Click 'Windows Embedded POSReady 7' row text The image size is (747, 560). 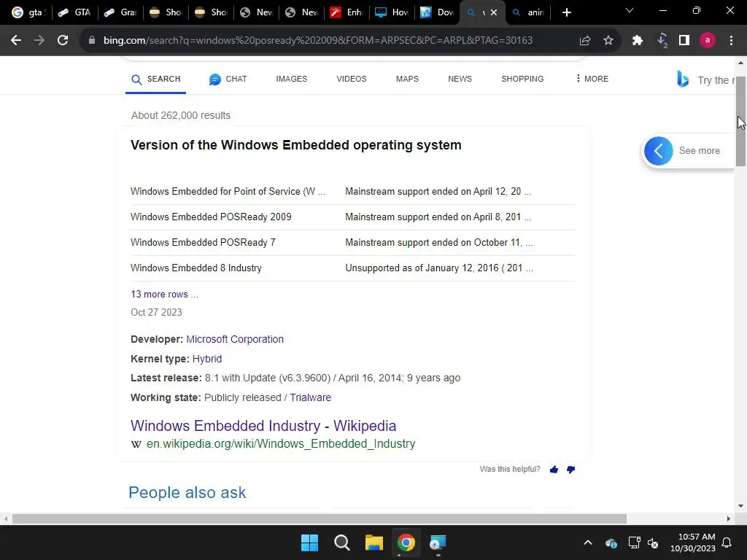[x=203, y=242]
